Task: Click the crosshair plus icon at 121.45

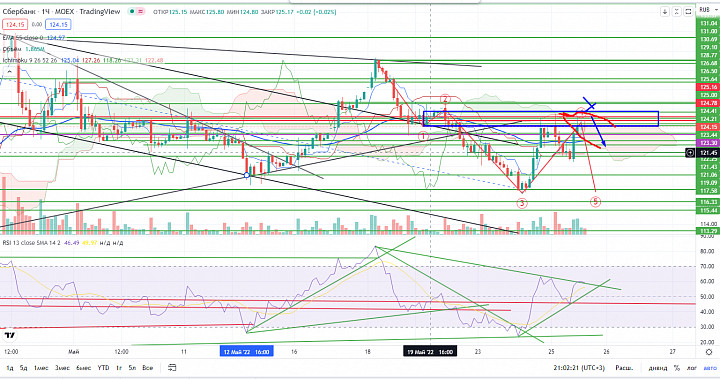Action: point(690,153)
